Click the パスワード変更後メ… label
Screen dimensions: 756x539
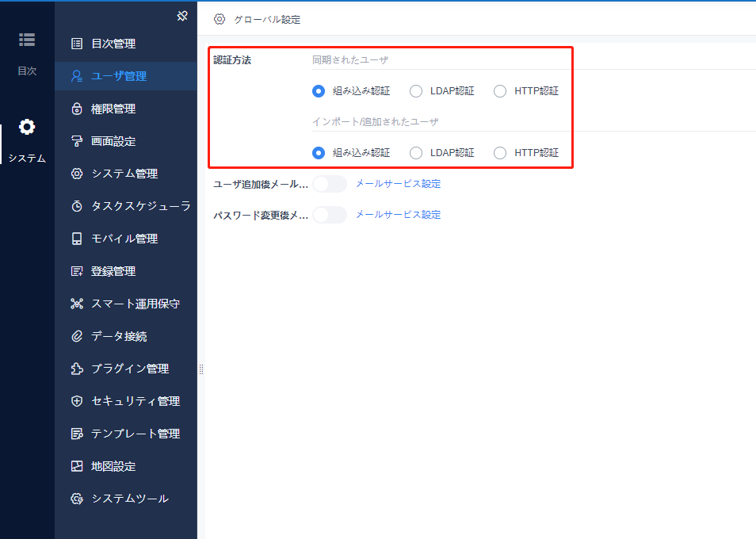pyautogui.click(x=261, y=215)
